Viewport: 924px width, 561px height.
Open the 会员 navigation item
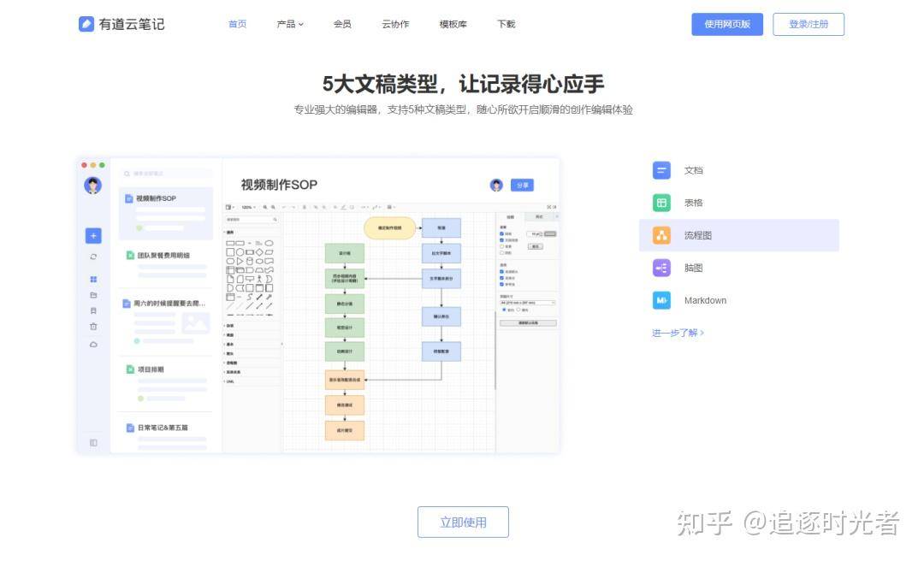point(342,24)
